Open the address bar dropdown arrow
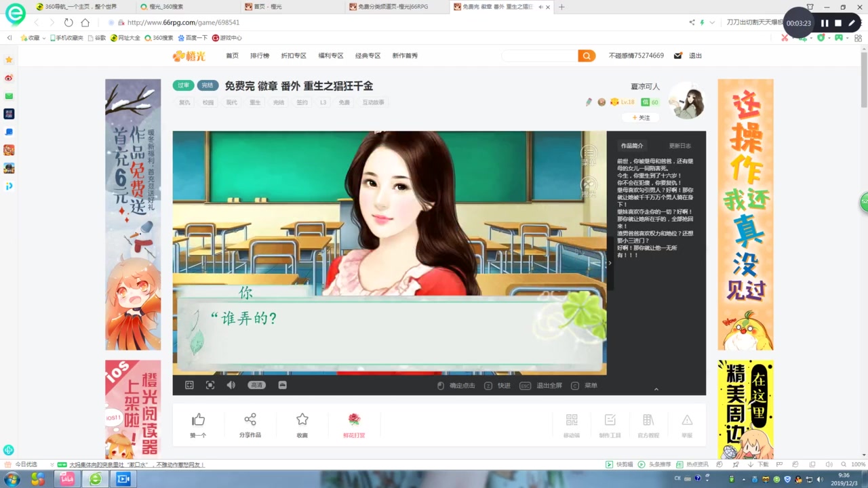Viewport: 868px width, 488px height. (712, 22)
